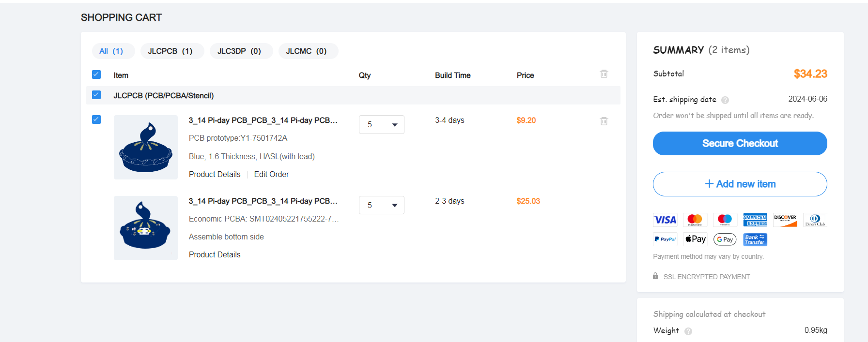Open quantity dropdown for Economic PCBA

click(x=382, y=205)
